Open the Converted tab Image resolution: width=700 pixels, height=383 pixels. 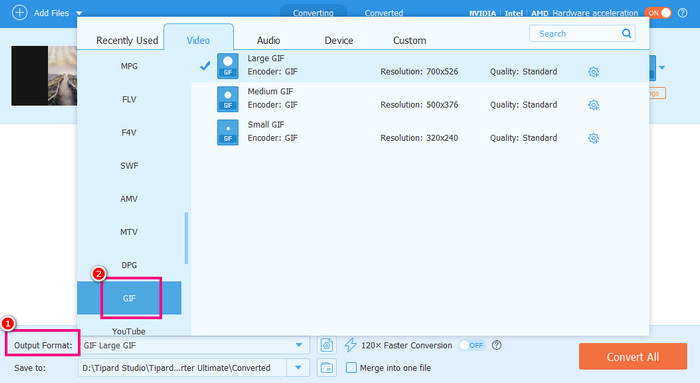(x=384, y=13)
